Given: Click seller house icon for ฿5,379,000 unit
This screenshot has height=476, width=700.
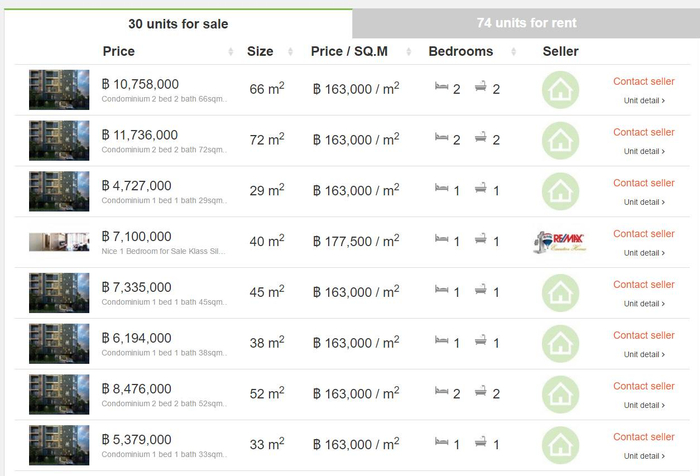Looking at the screenshot, I should (x=560, y=445).
